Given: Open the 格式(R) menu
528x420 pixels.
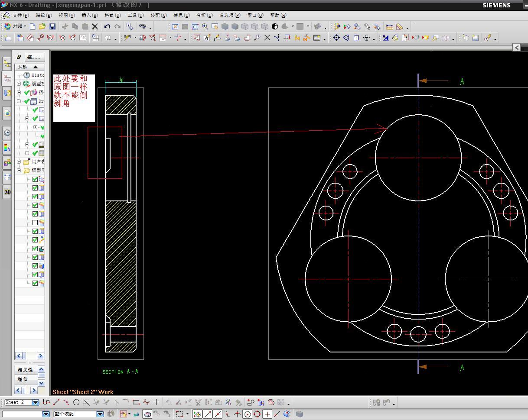Looking at the screenshot, I should click(112, 15).
